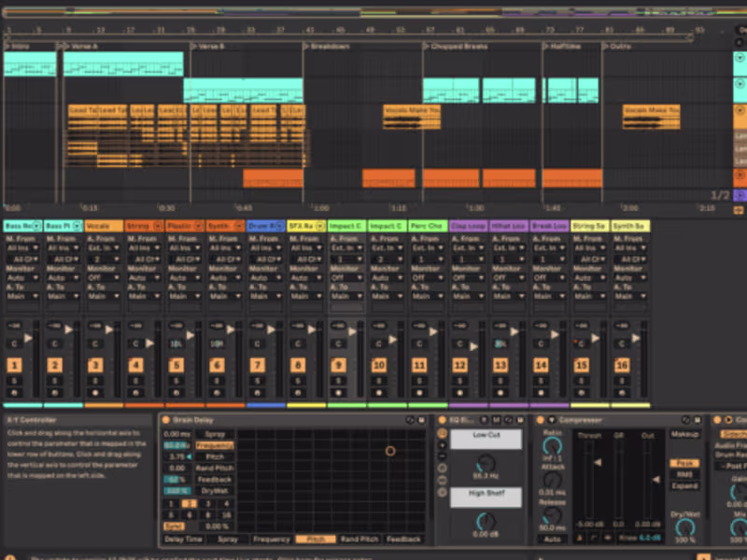Click the Auto release button in the Compressor
This screenshot has width=747, height=560.
coord(553,540)
